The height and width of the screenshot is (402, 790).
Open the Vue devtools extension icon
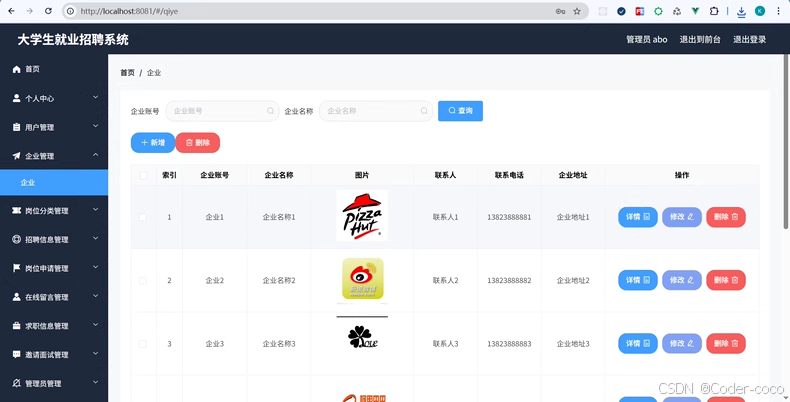(695, 11)
